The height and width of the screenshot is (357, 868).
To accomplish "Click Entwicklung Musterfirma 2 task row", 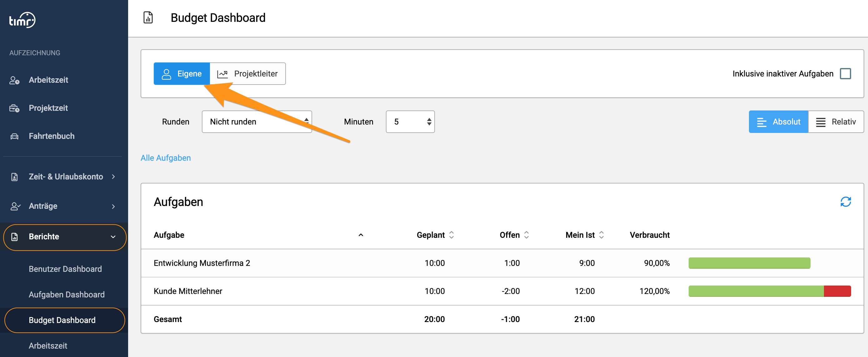I will pos(502,263).
